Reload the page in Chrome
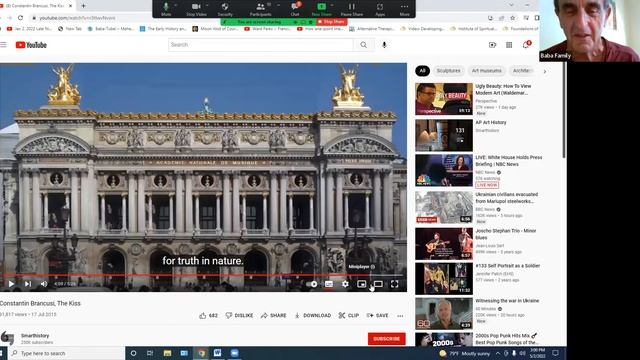 (20, 18)
